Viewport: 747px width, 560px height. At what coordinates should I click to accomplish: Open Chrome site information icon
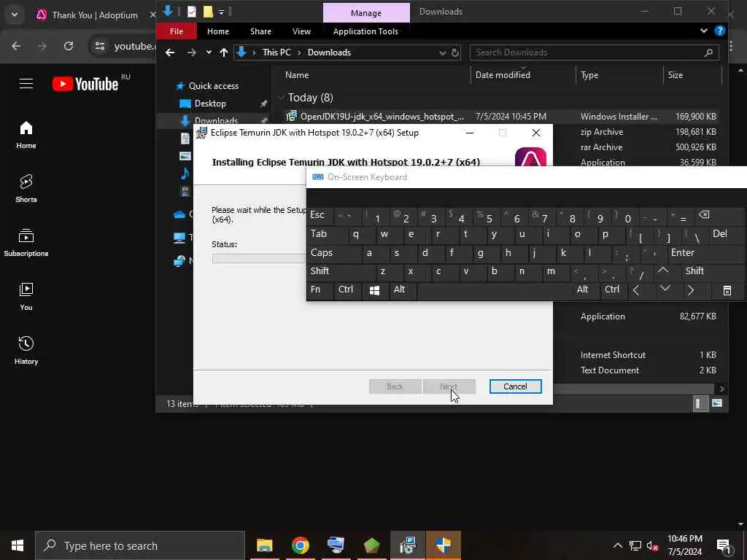99,46
